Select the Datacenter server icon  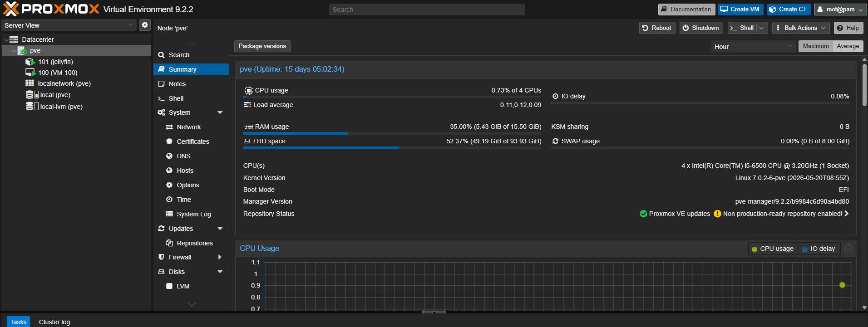click(14, 39)
